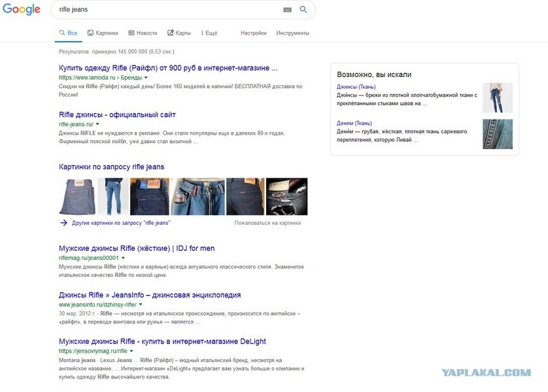Open first image of folded blue jeans
Viewport: 548px width, 392px height.
(77, 197)
